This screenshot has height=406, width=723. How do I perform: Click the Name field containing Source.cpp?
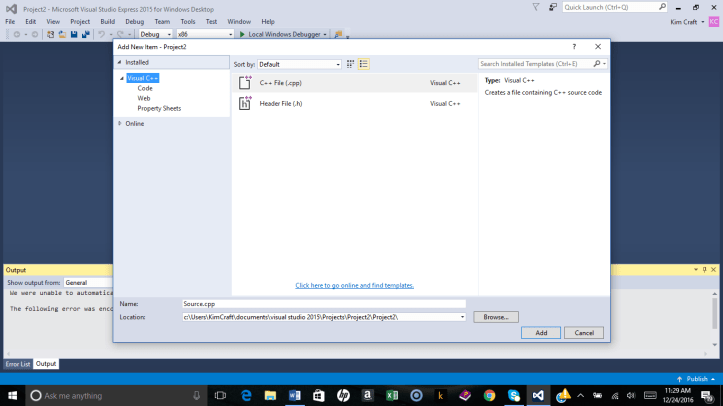(x=323, y=303)
